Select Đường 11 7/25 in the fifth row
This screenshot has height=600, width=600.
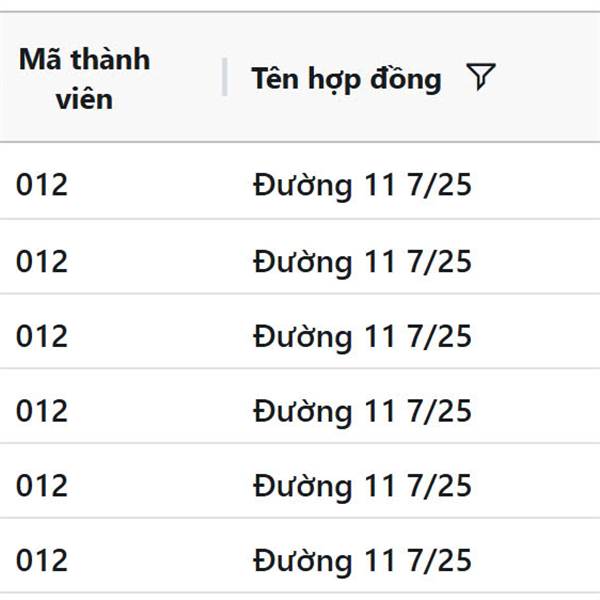click(x=362, y=486)
